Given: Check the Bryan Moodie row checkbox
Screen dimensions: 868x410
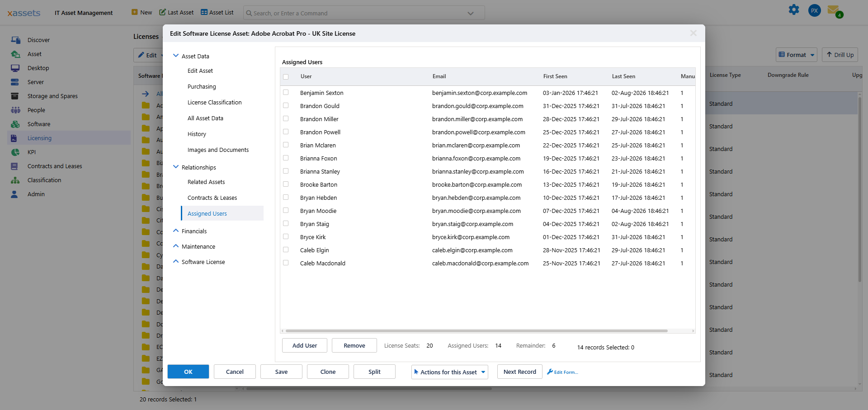Looking at the screenshot, I should [x=286, y=210].
